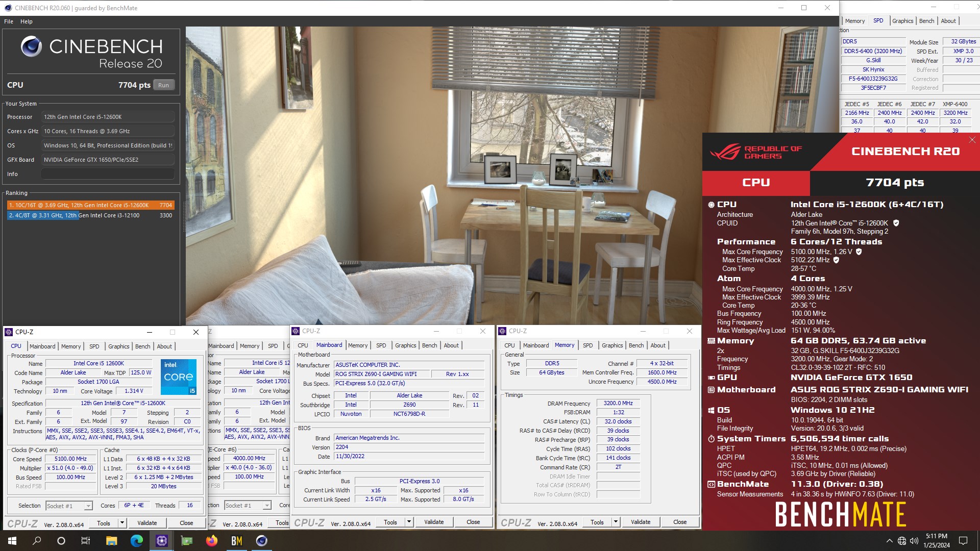
Task: Open the network globe tray icon
Action: (902, 541)
